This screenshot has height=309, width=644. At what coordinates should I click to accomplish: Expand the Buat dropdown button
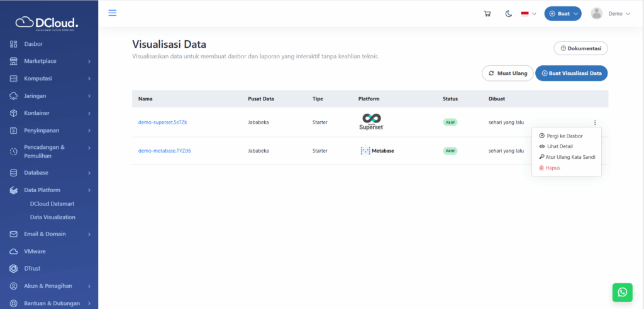point(563,14)
